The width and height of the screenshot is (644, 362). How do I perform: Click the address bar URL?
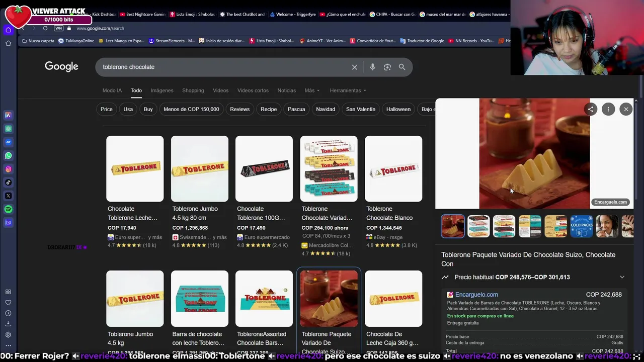(101, 28)
